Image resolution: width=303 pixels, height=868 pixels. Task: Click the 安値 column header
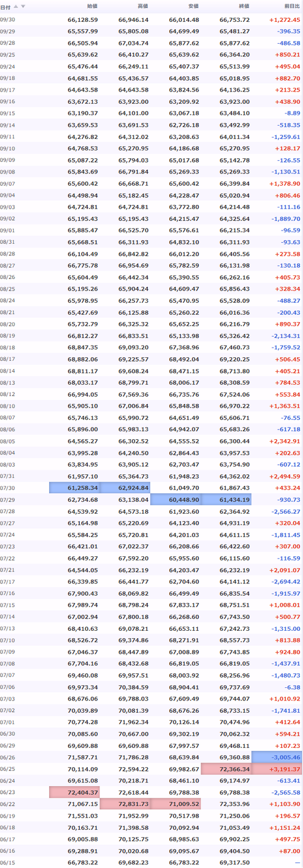click(x=193, y=7)
